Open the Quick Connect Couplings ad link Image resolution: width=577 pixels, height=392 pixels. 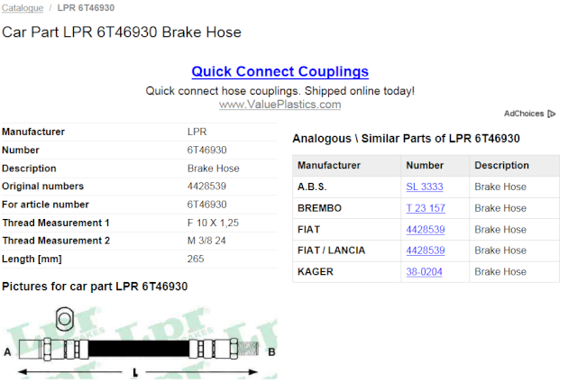pos(279,71)
